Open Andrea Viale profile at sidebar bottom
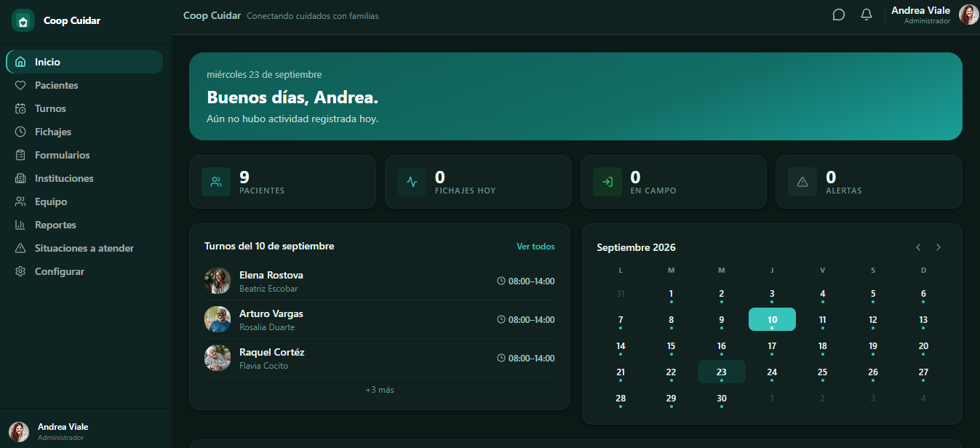 coord(86,431)
